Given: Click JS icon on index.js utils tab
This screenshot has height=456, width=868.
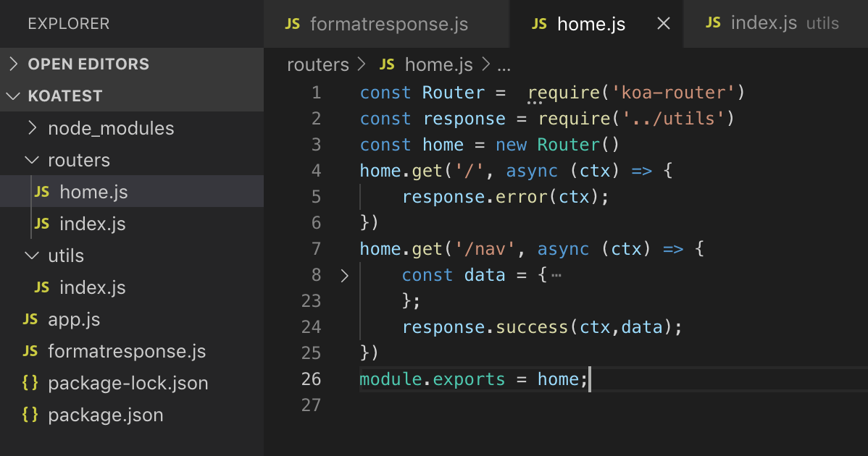Looking at the screenshot, I should tap(713, 23).
